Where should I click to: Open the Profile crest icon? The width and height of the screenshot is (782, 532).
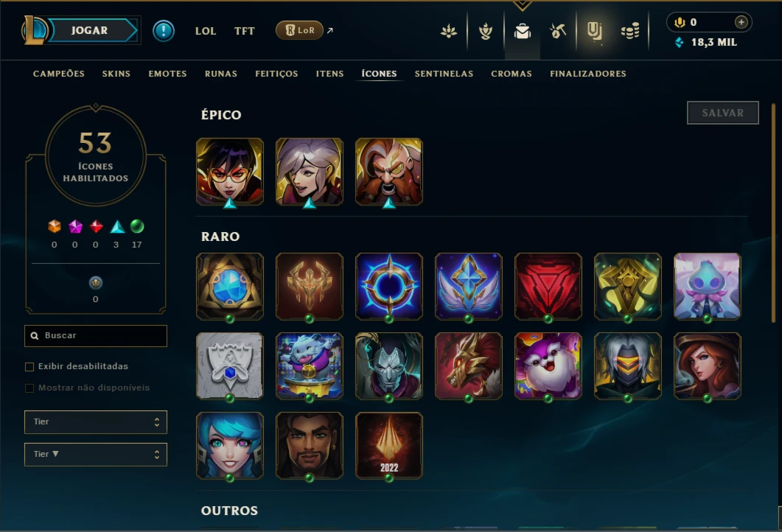coord(449,32)
